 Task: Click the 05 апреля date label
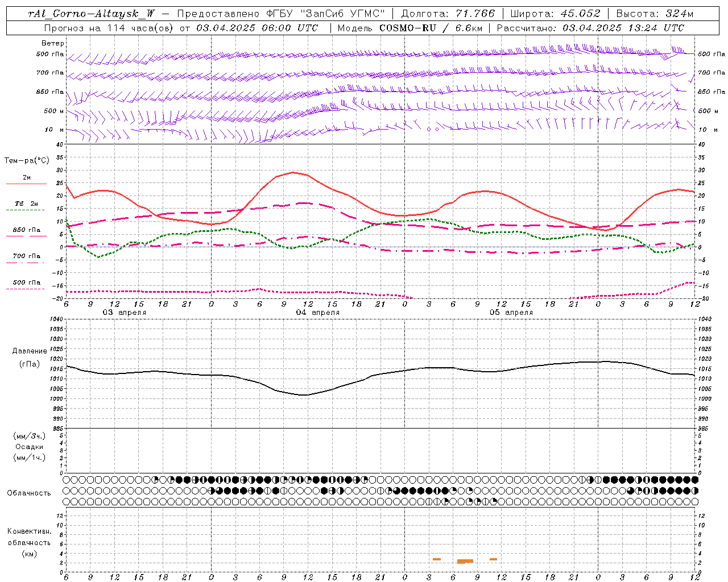coord(511,313)
